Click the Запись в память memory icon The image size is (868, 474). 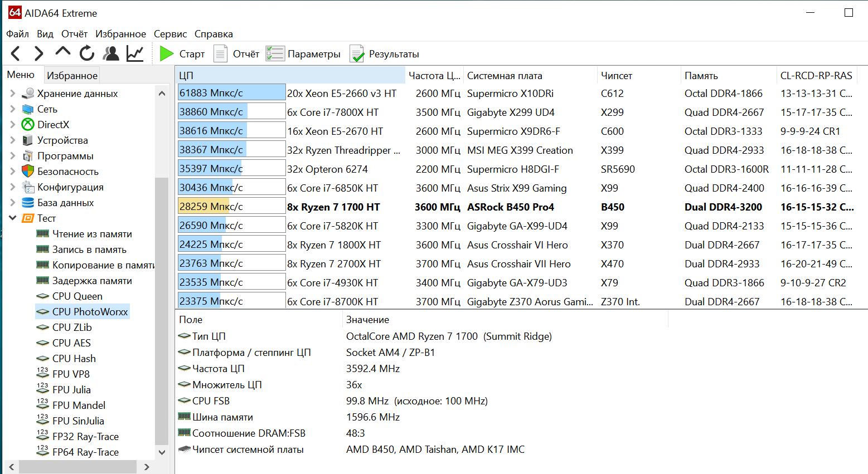click(x=43, y=250)
